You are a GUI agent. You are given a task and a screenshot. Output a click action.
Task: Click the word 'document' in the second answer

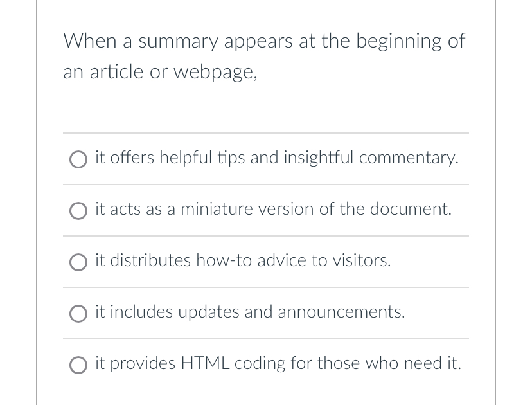tap(411, 209)
